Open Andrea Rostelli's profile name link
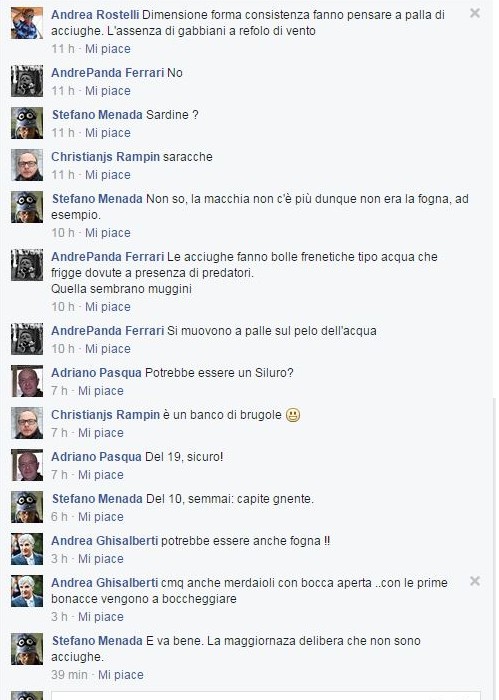499x700 pixels. [x=95, y=15]
